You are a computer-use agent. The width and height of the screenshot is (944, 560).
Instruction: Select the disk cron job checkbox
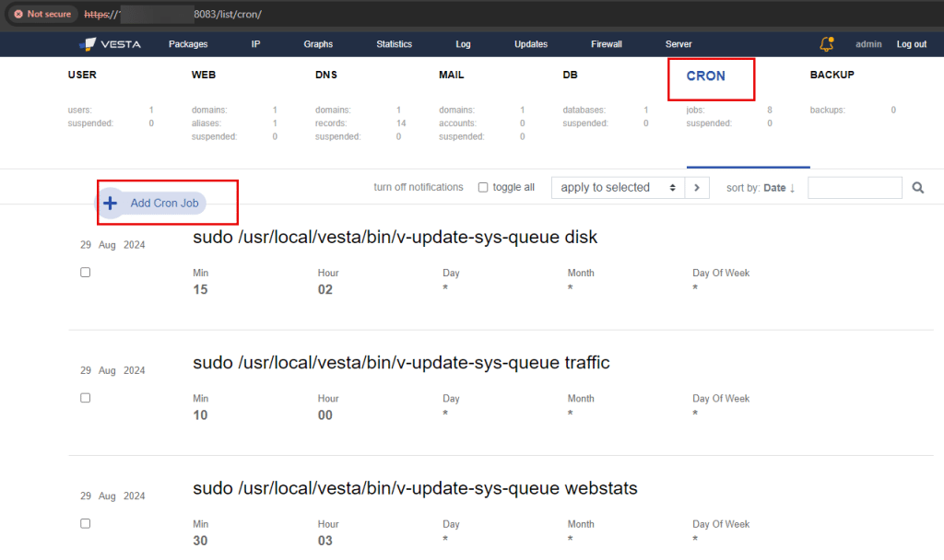(85, 272)
